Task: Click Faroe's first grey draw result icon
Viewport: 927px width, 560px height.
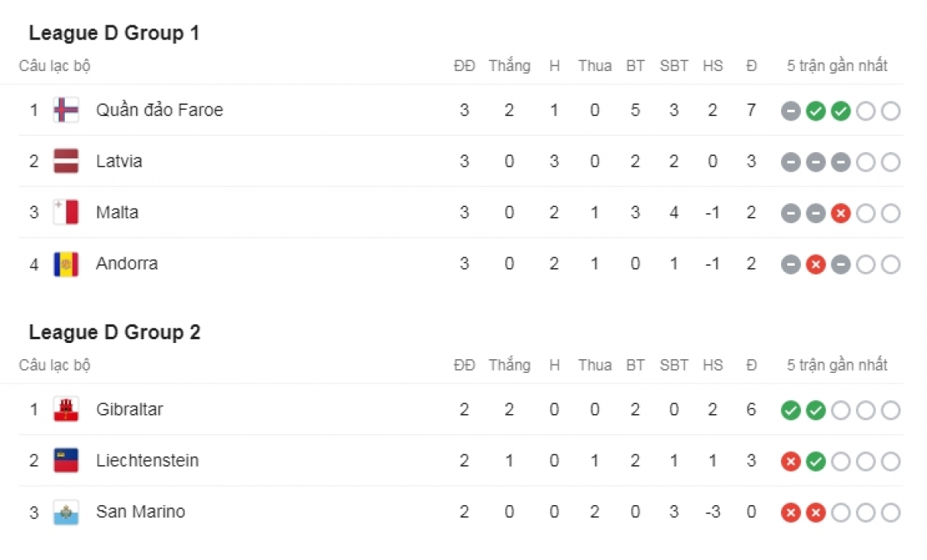Action: [790, 111]
